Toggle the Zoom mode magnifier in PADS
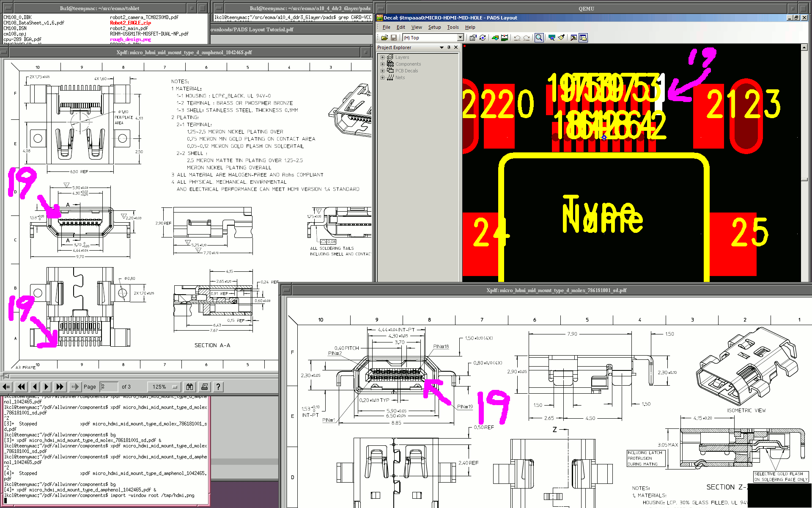The width and height of the screenshot is (812, 508). [x=539, y=38]
